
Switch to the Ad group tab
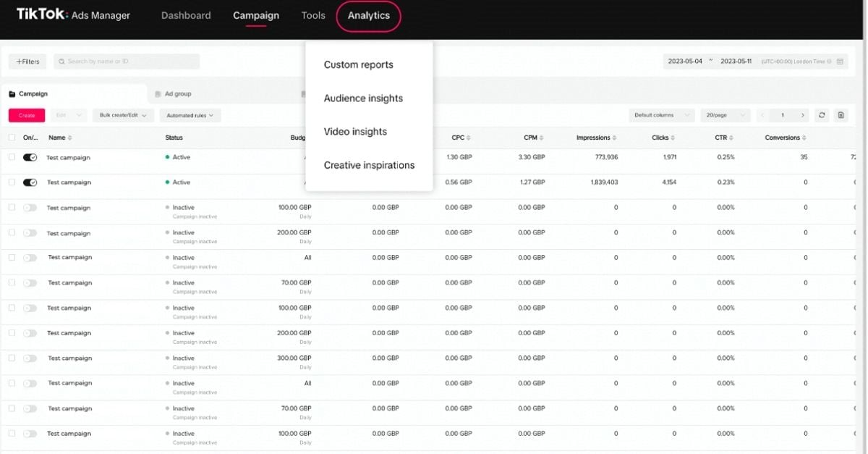[x=178, y=93]
